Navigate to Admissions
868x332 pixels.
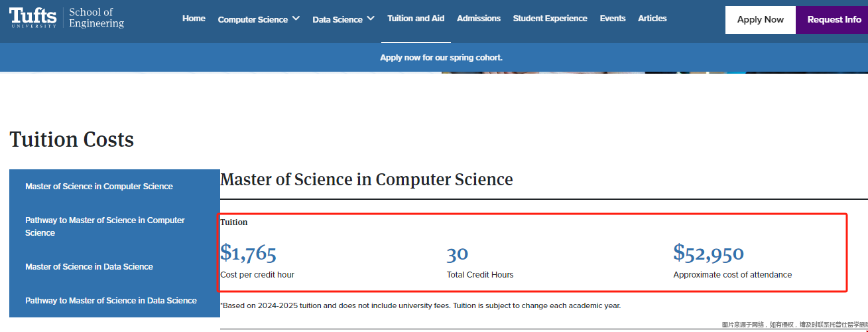(x=479, y=19)
